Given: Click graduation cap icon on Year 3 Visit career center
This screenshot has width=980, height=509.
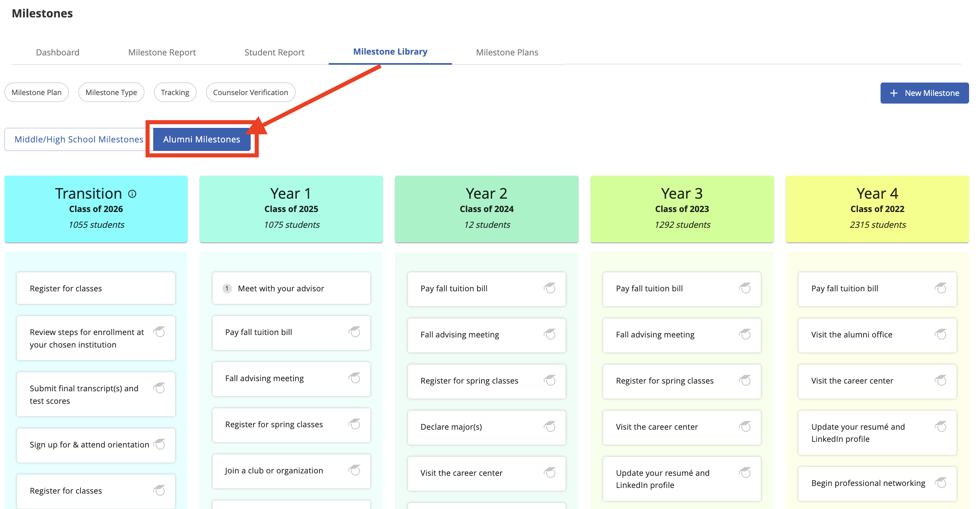Looking at the screenshot, I should pos(745,426).
